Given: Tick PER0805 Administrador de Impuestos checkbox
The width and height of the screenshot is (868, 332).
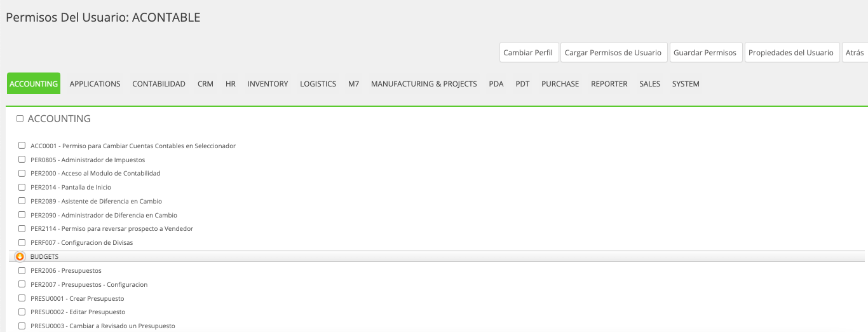Looking at the screenshot, I should pyautogui.click(x=22, y=160).
